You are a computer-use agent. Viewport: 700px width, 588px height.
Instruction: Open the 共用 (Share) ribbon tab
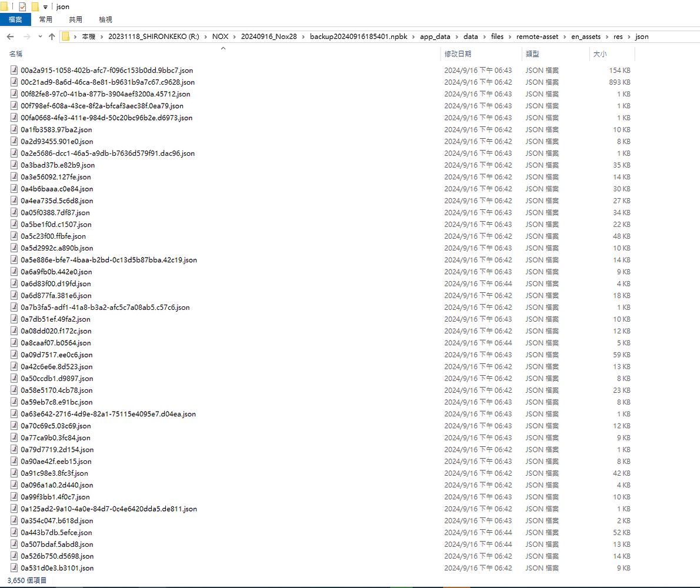click(75, 19)
